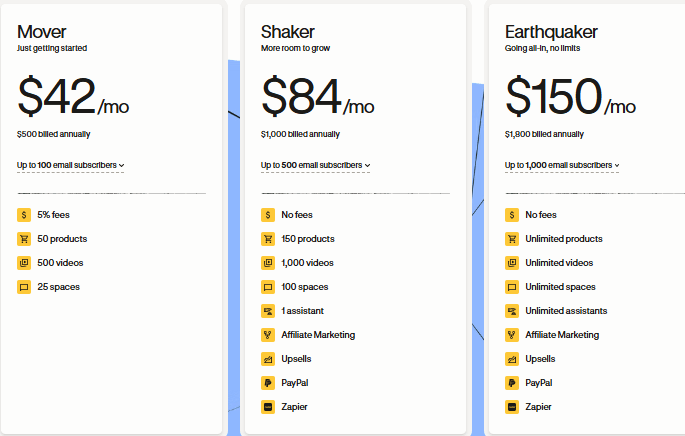
Task: Click the 5% fees dollar icon in Mover
Action: tap(24, 215)
